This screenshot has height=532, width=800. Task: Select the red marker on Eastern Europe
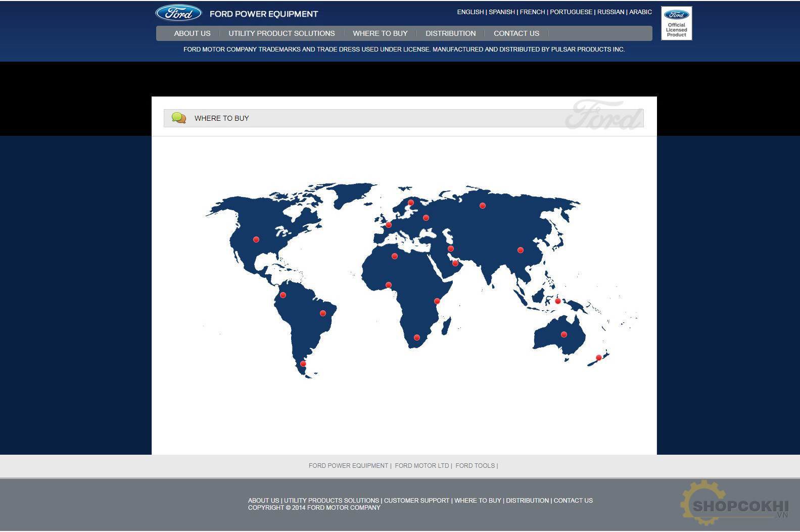tap(426, 218)
